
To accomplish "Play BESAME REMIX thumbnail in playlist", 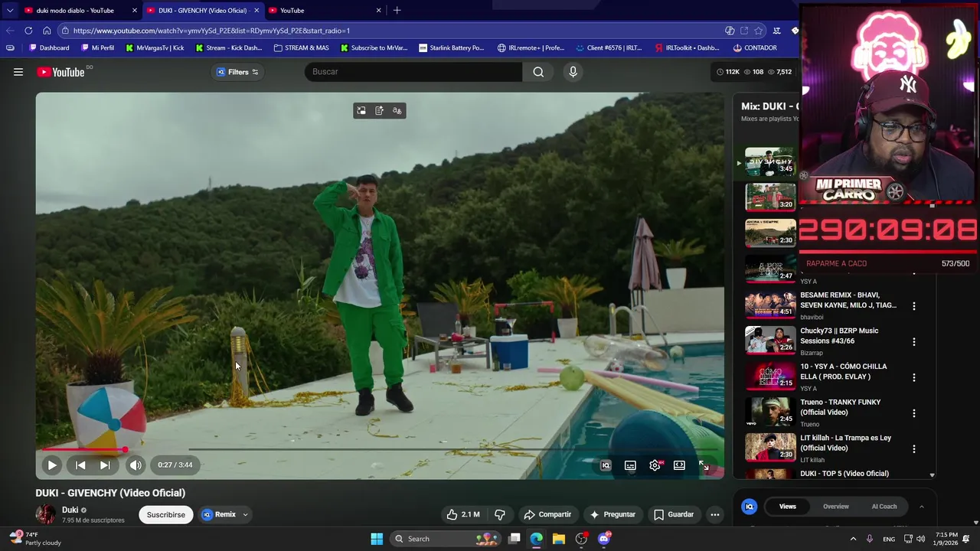I will click(x=770, y=305).
